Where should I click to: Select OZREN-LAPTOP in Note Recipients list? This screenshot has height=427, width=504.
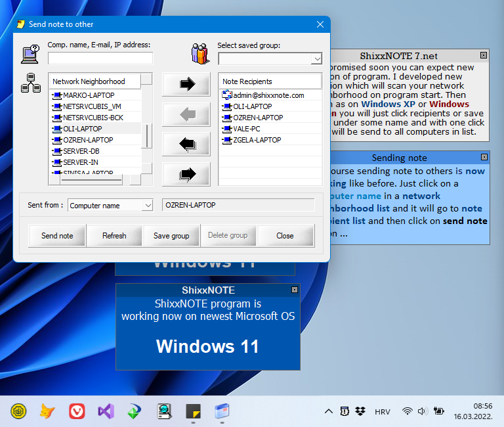pos(270,118)
